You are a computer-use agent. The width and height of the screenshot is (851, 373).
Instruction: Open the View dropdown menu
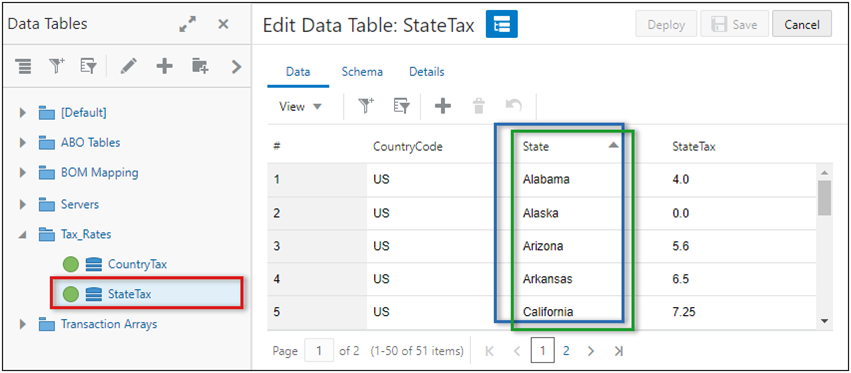tap(301, 107)
